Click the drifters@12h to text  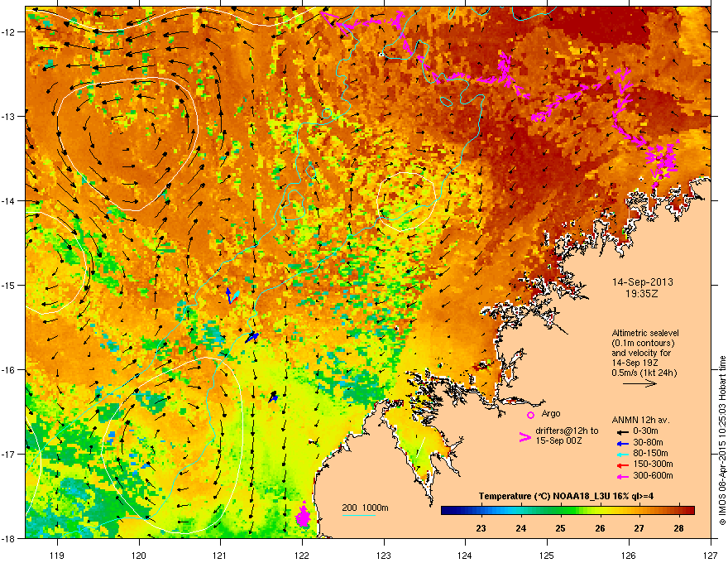[567, 431]
